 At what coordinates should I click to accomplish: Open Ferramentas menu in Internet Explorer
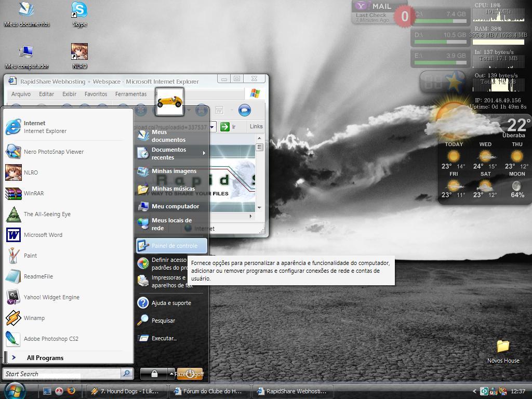131,94
